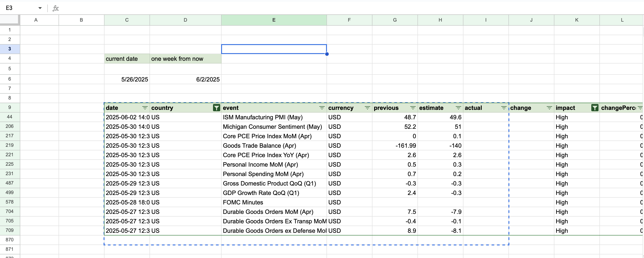This screenshot has height=258, width=644.
Task: Open the active impact filter icon
Action: click(595, 108)
